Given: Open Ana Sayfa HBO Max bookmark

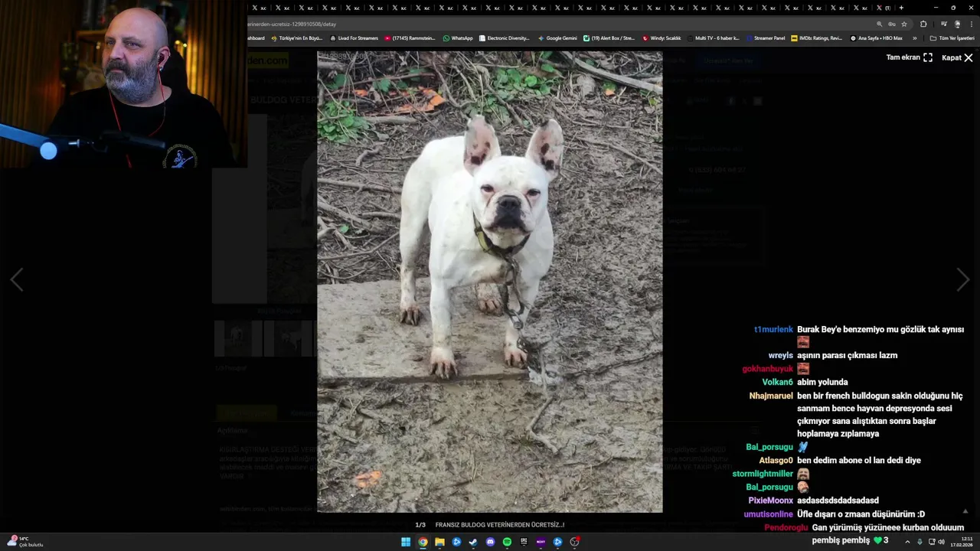Looking at the screenshot, I should click(876, 37).
